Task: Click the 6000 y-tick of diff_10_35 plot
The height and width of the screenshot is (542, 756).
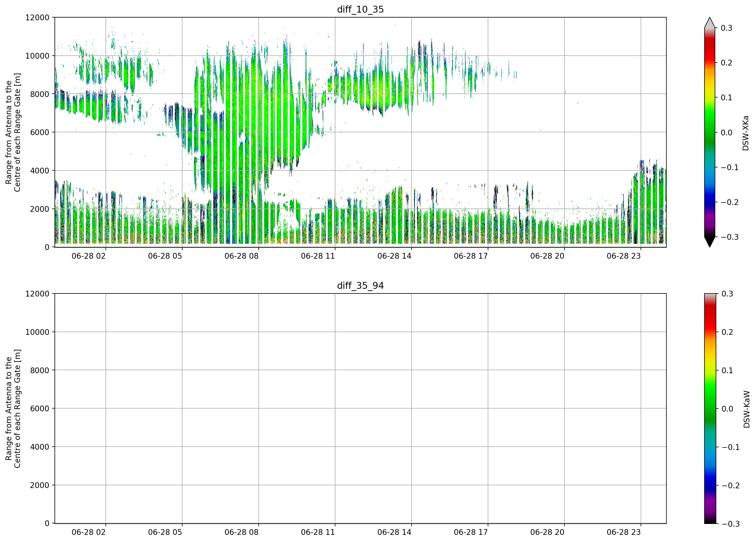Action: [x=40, y=132]
